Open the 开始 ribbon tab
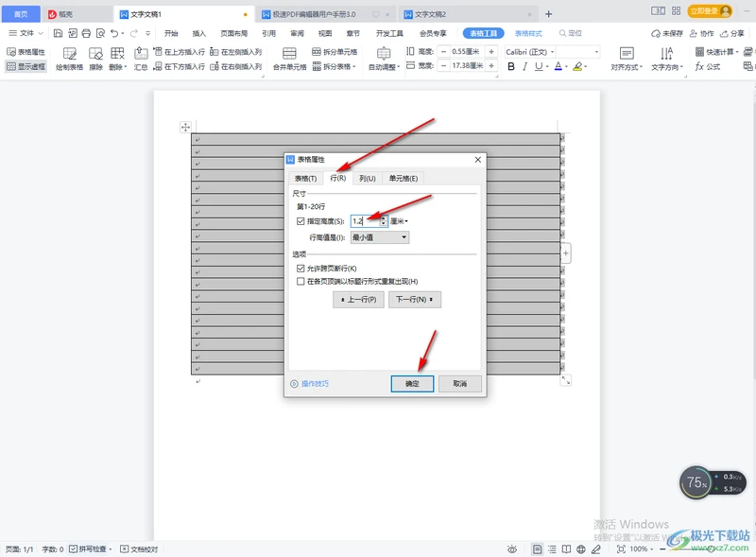The height and width of the screenshot is (557, 756). [x=171, y=33]
